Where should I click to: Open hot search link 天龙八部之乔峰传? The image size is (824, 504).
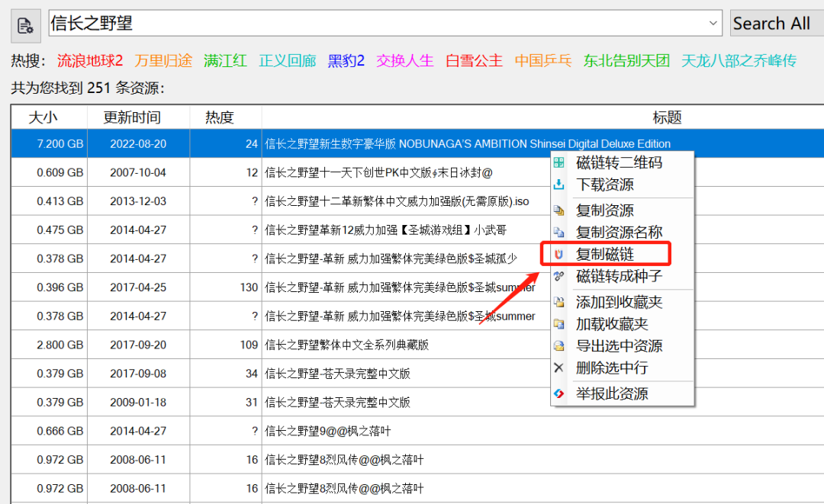(x=739, y=61)
